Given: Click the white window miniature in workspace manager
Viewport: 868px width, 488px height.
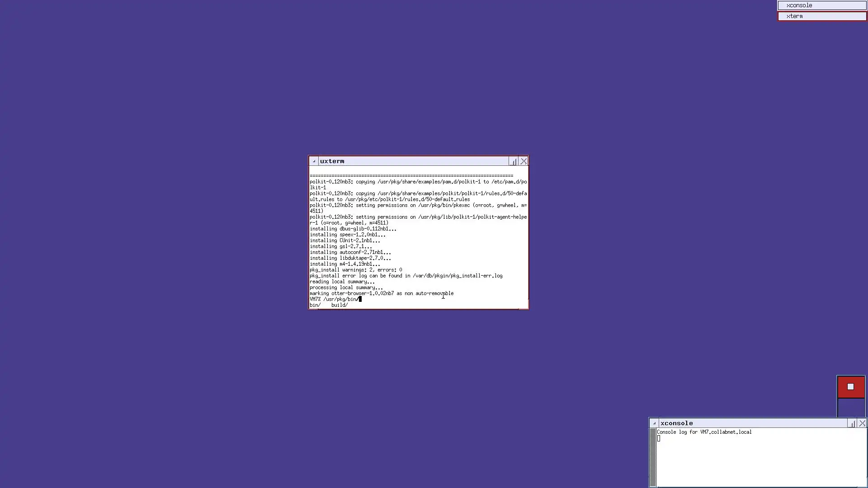Looking at the screenshot, I should pos(850,387).
